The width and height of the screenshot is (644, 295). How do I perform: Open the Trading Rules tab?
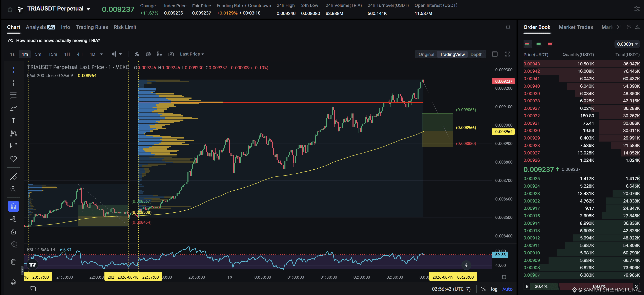pyautogui.click(x=92, y=27)
